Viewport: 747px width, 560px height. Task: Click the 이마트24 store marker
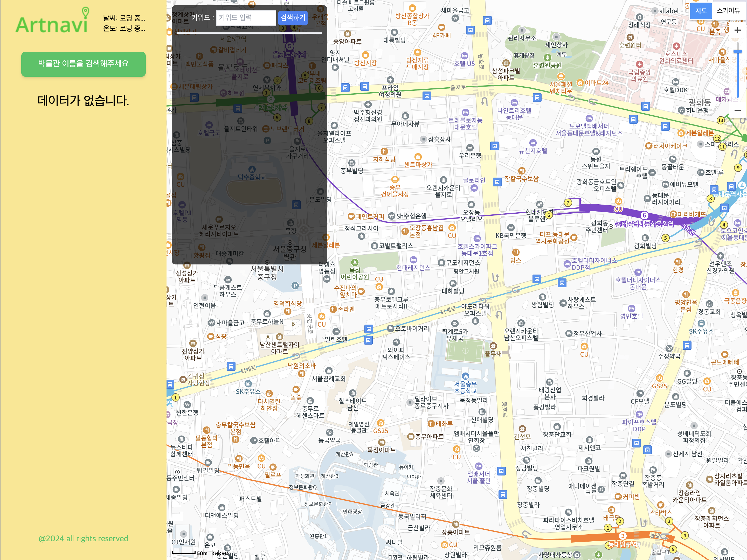tap(580, 83)
